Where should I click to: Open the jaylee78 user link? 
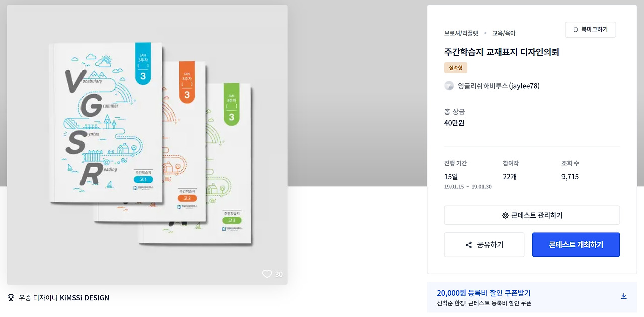click(x=524, y=86)
